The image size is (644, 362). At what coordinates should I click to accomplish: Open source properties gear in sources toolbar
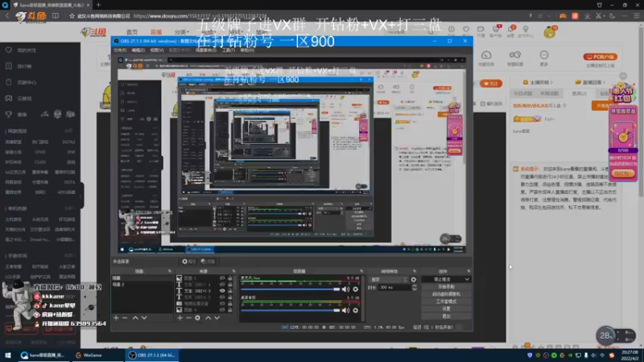197,318
